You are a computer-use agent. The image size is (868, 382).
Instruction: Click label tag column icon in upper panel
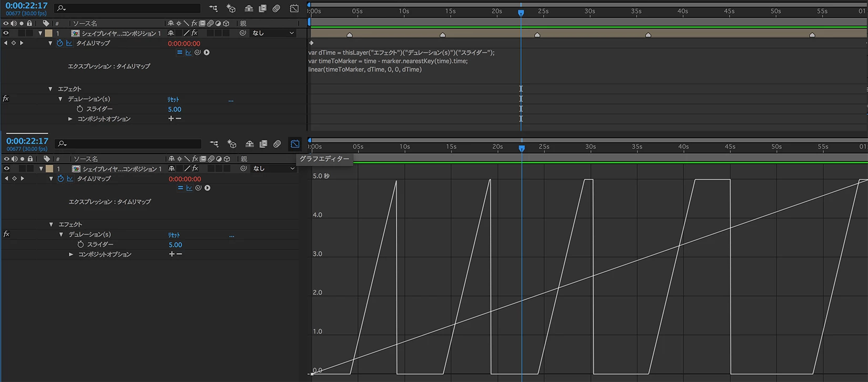pyautogui.click(x=46, y=23)
